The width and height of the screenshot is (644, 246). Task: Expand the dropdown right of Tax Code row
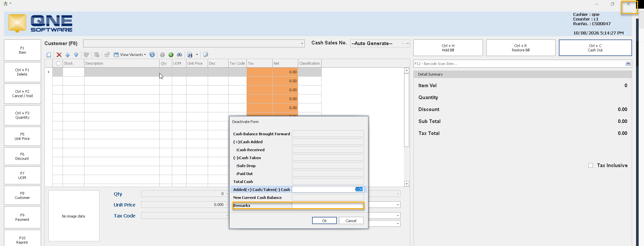coord(398,216)
